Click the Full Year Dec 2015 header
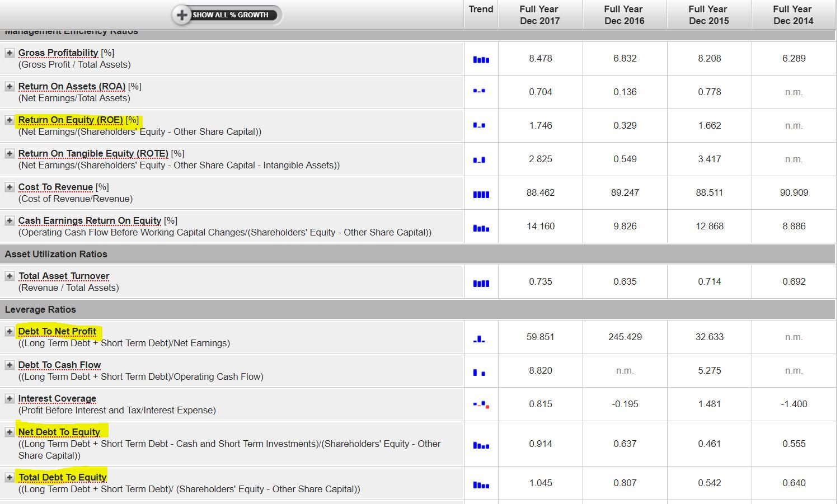 708,15
